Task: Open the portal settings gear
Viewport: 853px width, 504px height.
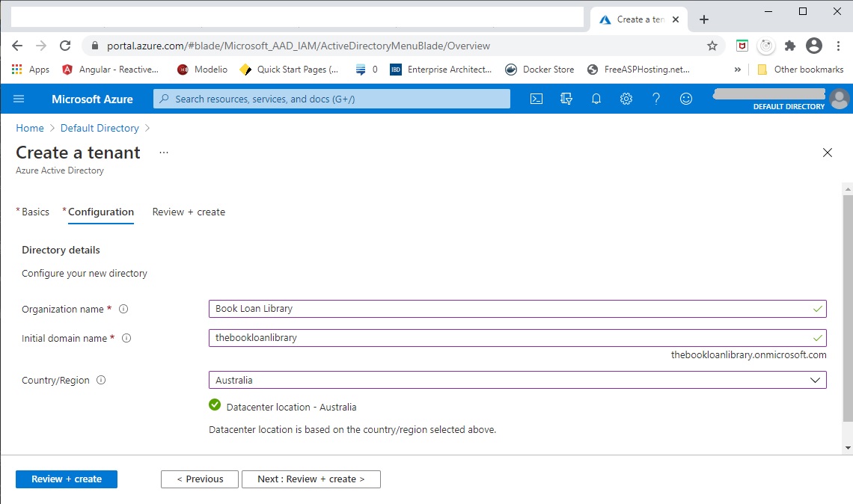Action: point(626,98)
